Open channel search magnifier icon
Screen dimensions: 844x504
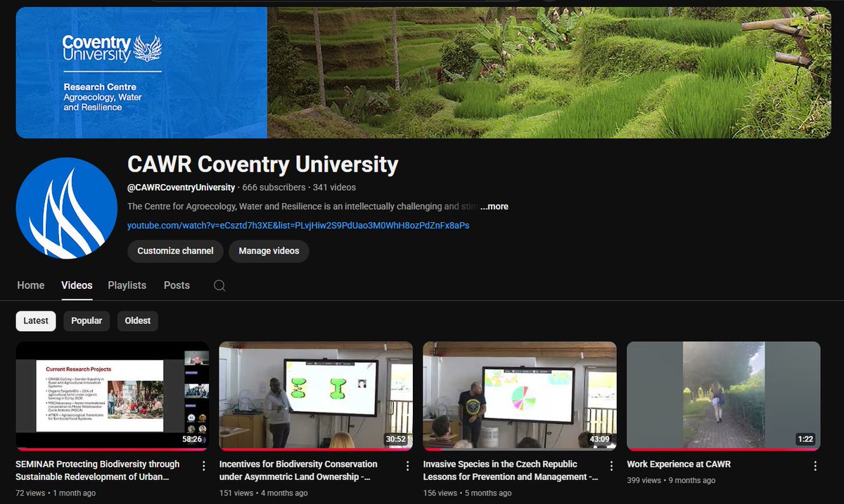click(x=219, y=285)
